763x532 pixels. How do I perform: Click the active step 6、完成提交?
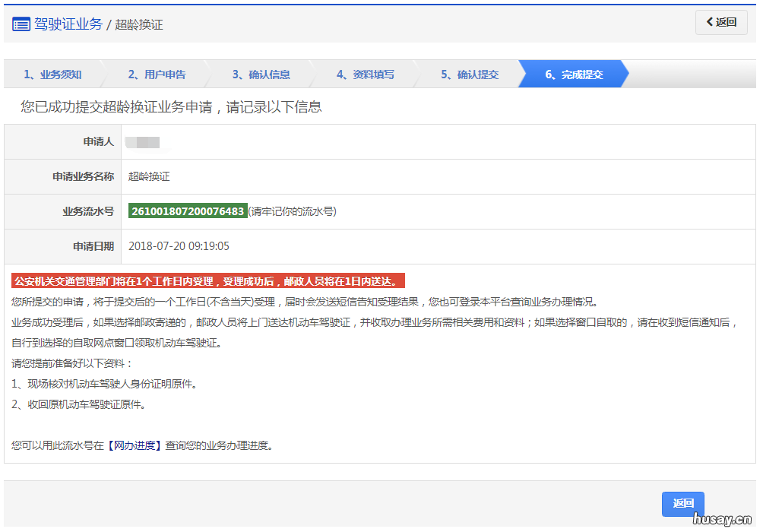coord(574,74)
